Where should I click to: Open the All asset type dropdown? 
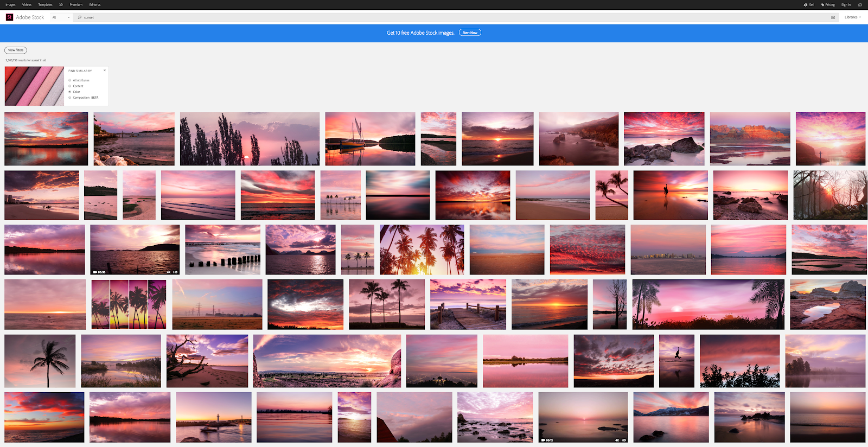click(x=61, y=17)
